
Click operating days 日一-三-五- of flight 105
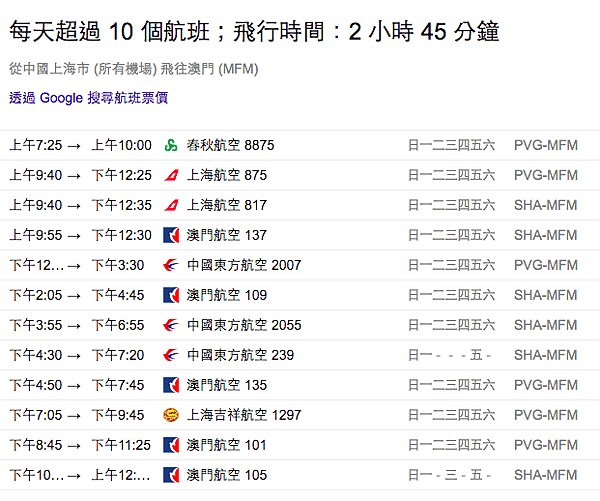[x=450, y=475]
